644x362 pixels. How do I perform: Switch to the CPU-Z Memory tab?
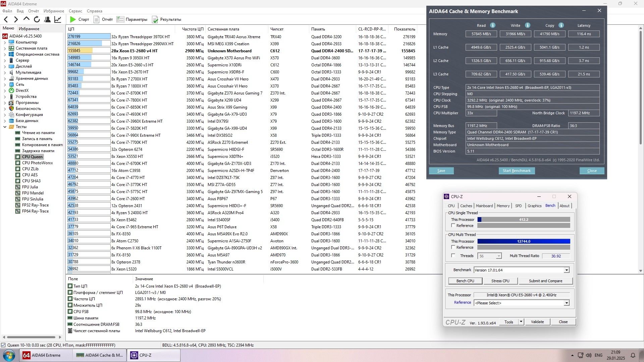click(503, 206)
